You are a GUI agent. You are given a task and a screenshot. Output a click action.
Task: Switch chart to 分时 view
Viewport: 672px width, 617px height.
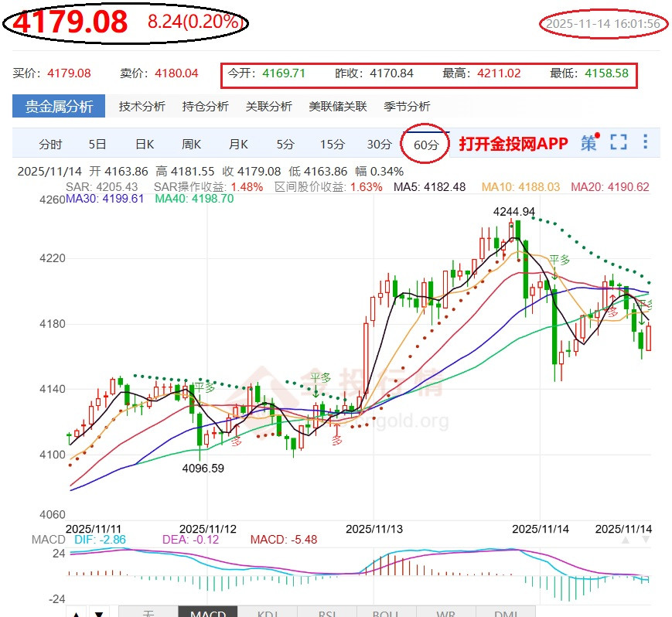[50, 144]
